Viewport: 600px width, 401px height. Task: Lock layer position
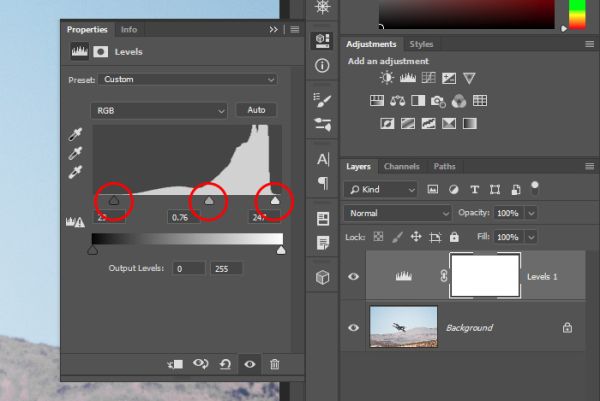(x=416, y=237)
